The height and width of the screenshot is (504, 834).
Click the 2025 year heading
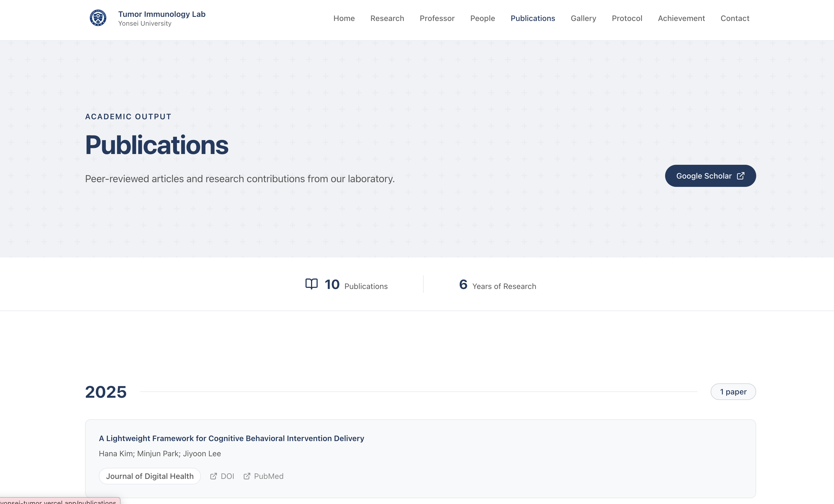106,392
